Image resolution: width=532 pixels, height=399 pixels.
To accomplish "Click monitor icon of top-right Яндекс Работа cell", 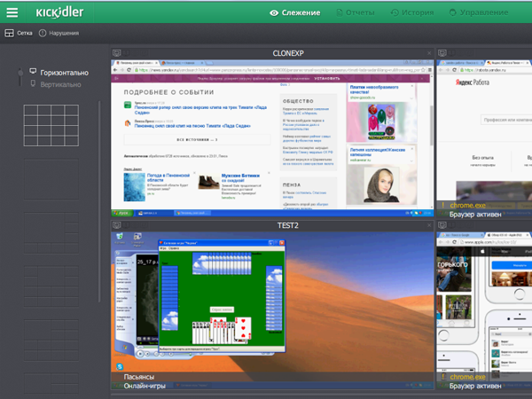I will 442,53.
